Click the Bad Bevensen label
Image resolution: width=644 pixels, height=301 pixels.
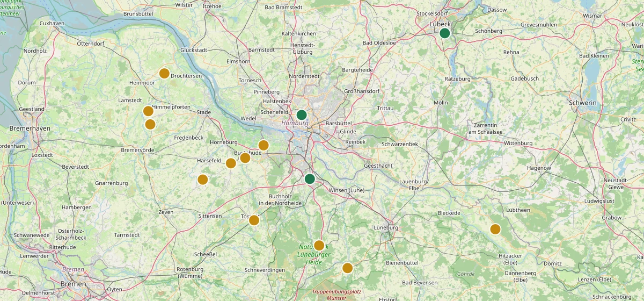click(420, 283)
